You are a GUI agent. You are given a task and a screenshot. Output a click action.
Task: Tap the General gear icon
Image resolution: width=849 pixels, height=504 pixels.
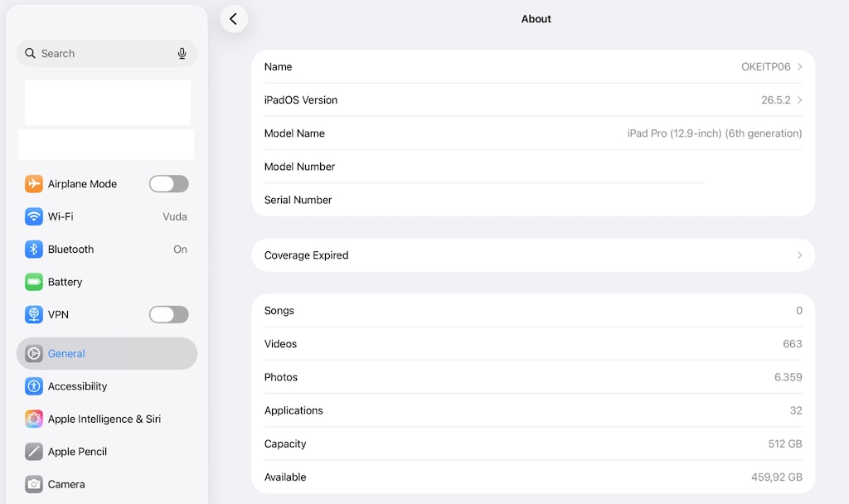click(33, 353)
